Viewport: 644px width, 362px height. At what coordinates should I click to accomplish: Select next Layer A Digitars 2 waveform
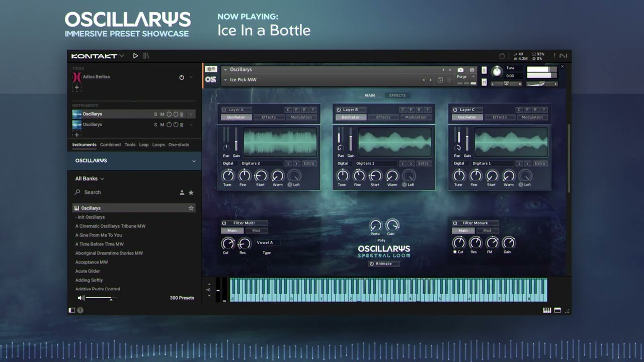click(296, 163)
